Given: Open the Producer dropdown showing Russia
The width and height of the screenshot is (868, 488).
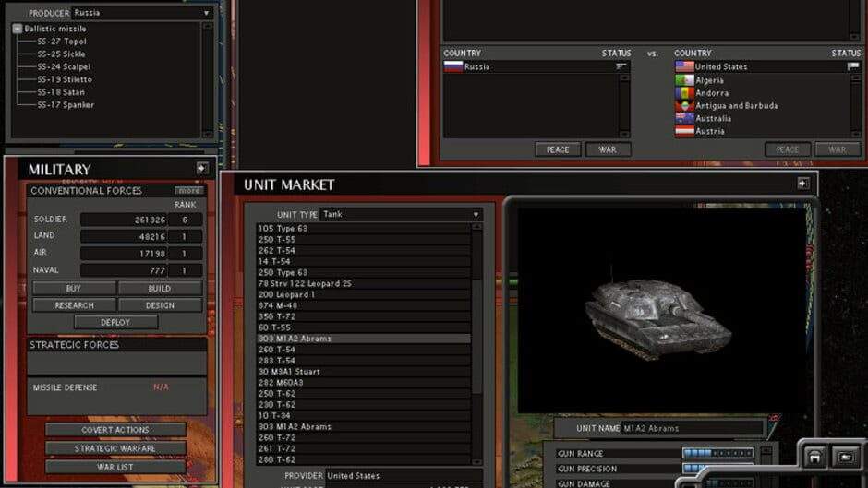Looking at the screenshot, I should pyautogui.click(x=141, y=14).
